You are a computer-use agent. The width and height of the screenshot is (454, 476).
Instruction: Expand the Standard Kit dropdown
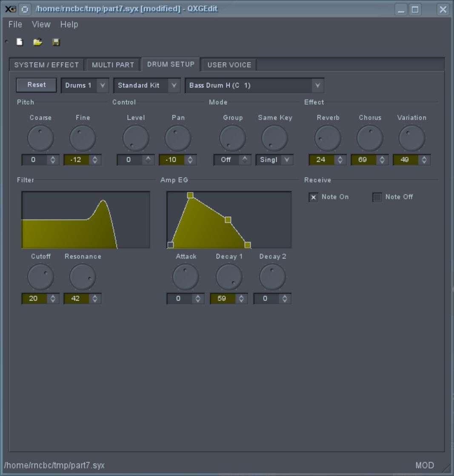[x=147, y=85]
